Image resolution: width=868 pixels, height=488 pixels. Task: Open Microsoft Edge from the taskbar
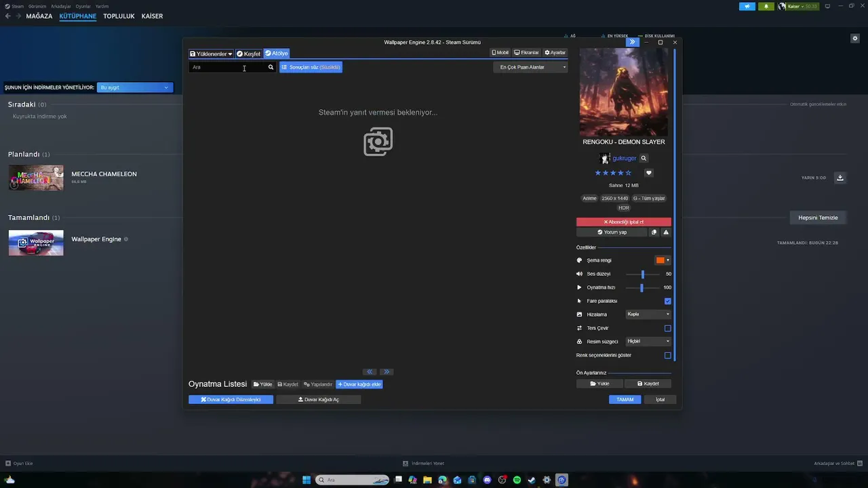442,480
